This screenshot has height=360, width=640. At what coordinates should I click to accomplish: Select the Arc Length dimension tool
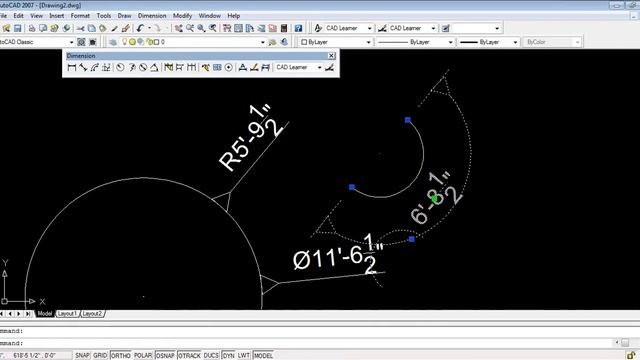[95, 67]
